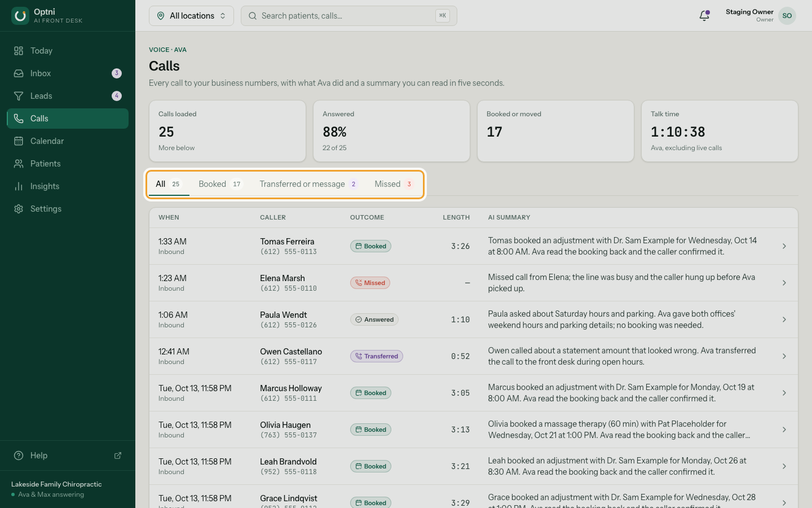The width and height of the screenshot is (812, 508).
Task: Click Transferred badge on Owen Castellano row
Action: pos(377,356)
